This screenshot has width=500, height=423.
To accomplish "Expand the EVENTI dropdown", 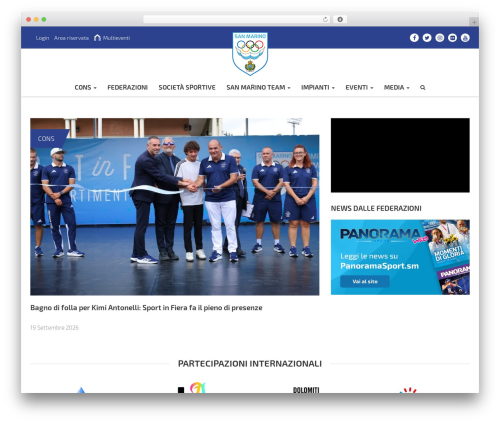I will pyautogui.click(x=359, y=87).
